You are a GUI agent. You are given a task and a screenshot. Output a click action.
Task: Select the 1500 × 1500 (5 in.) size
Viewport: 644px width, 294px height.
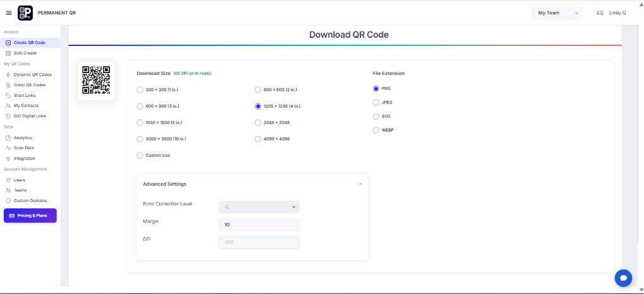(x=140, y=123)
